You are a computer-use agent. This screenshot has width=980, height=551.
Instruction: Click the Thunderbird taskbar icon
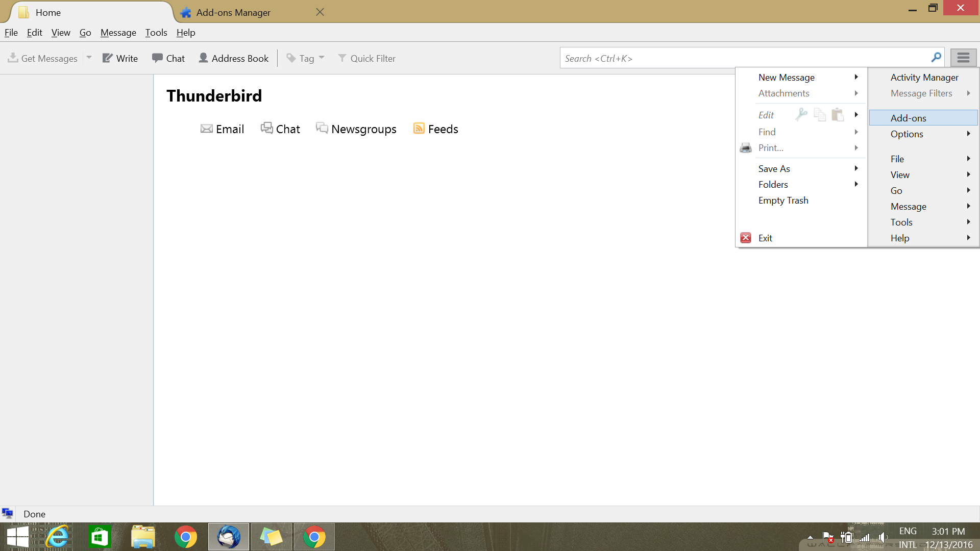point(228,537)
